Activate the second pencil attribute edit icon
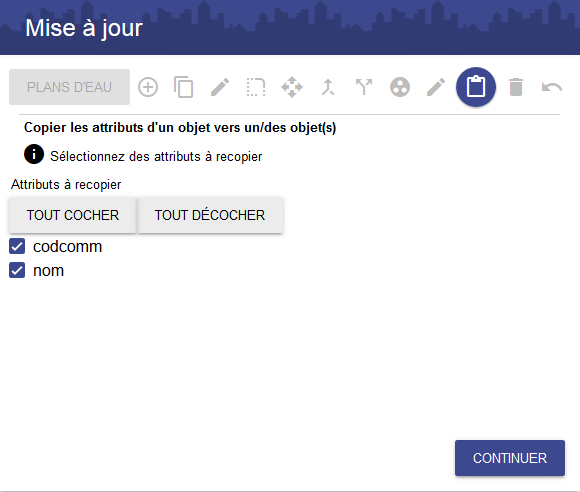This screenshot has height=492, width=580. (436, 87)
